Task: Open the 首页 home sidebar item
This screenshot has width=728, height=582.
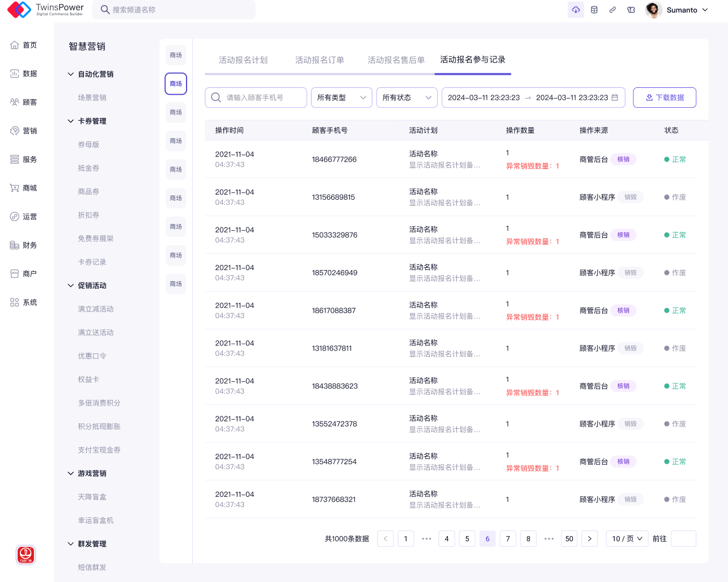Action: (x=24, y=45)
